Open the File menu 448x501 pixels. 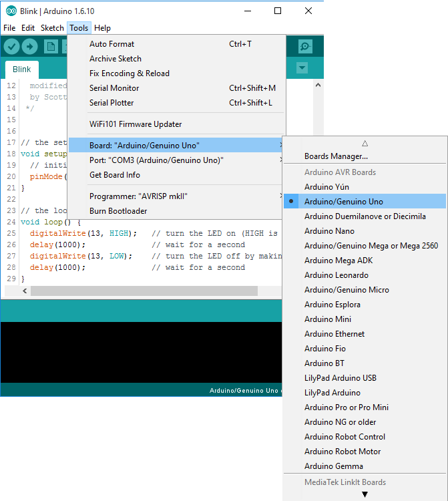coord(9,28)
